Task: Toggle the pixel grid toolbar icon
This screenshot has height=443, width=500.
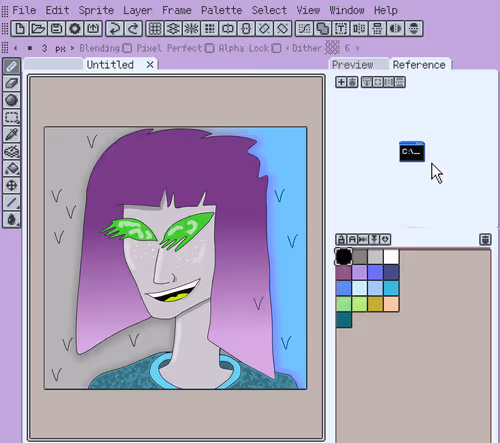Action: [x=155, y=29]
